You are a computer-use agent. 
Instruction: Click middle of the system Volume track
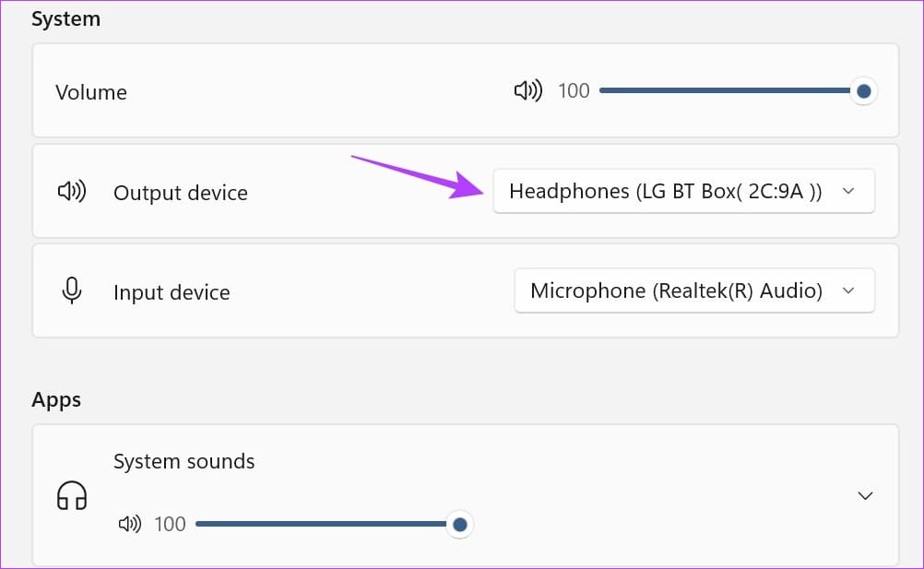[729, 91]
